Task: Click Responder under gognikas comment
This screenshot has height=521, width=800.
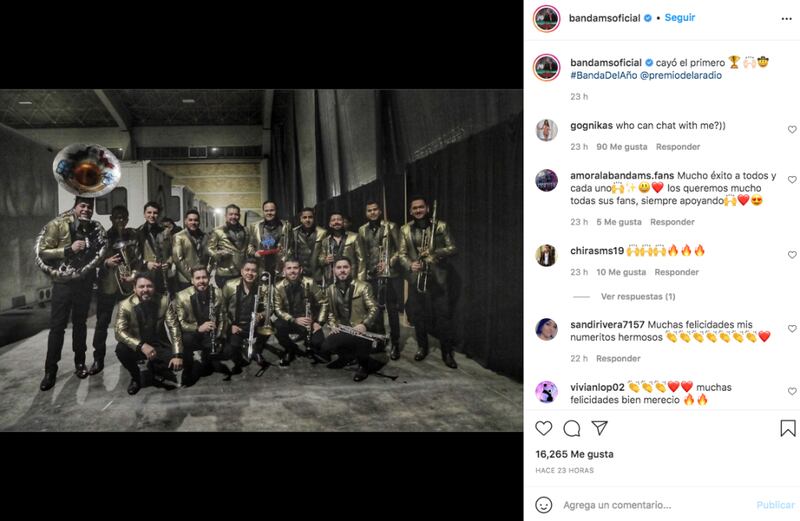Action: pos(678,147)
